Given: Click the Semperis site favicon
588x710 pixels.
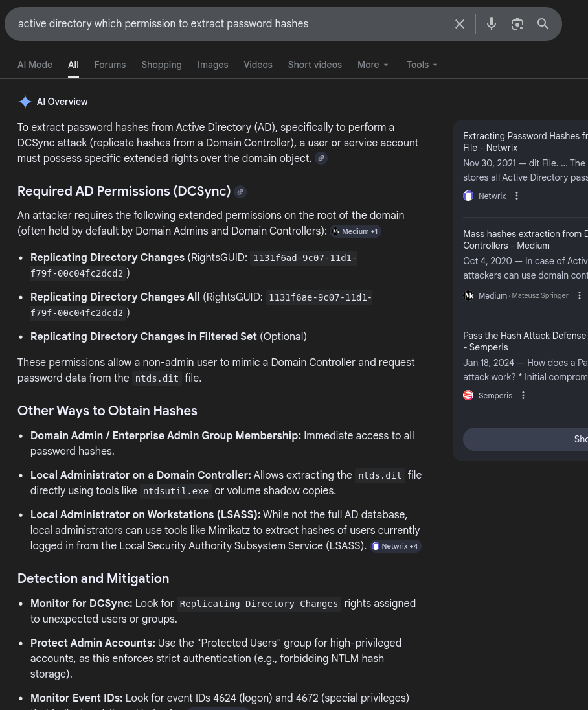Looking at the screenshot, I should coord(468,395).
